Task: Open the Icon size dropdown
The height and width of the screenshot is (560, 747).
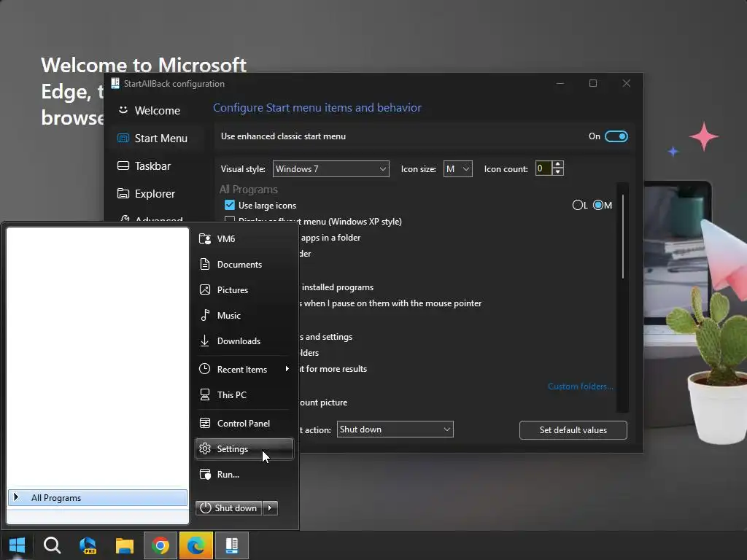Action: tap(458, 169)
